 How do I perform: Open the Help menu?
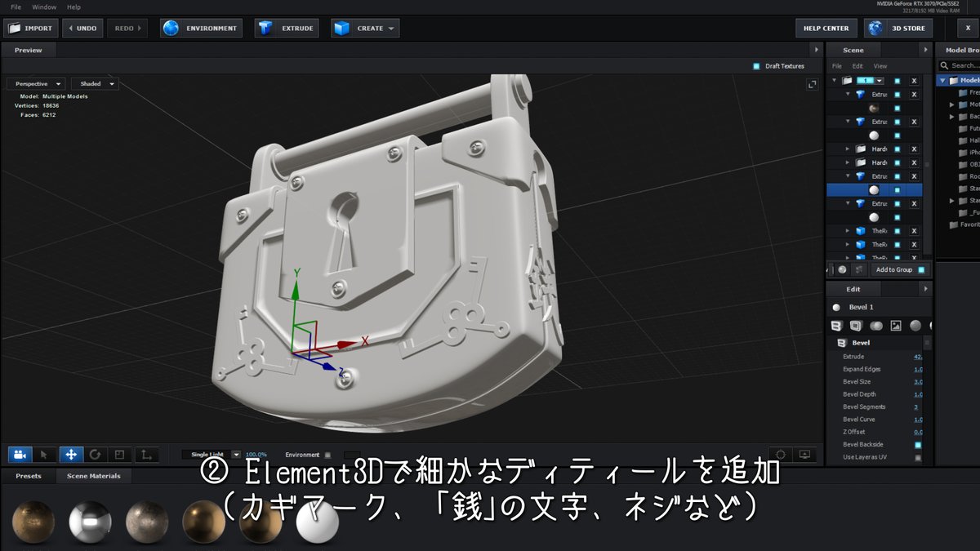(x=73, y=7)
